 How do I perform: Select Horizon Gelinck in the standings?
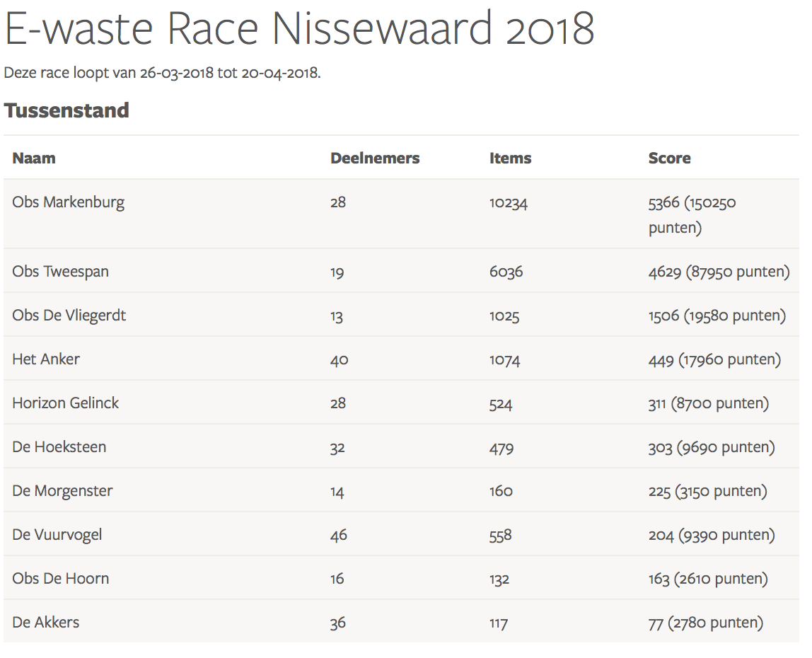(x=65, y=403)
